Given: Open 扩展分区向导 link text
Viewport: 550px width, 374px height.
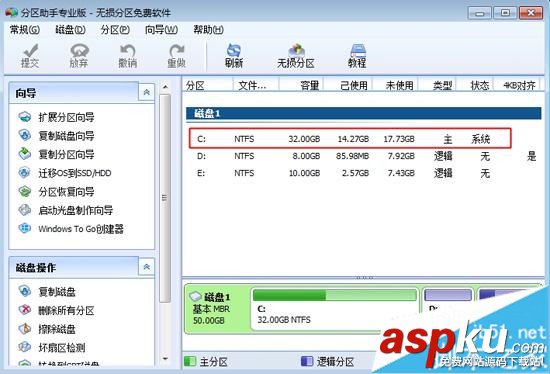Looking at the screenshot, I should [x=66, y=117].
